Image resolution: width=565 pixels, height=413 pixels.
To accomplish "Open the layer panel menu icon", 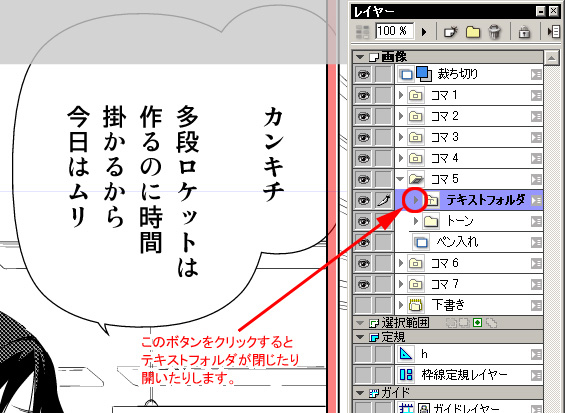I will tap(553, 32).
